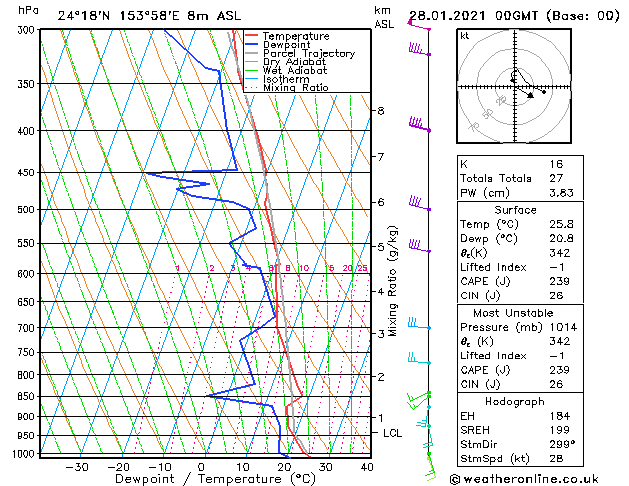Click the 300 pressure level label

[28, 30]
